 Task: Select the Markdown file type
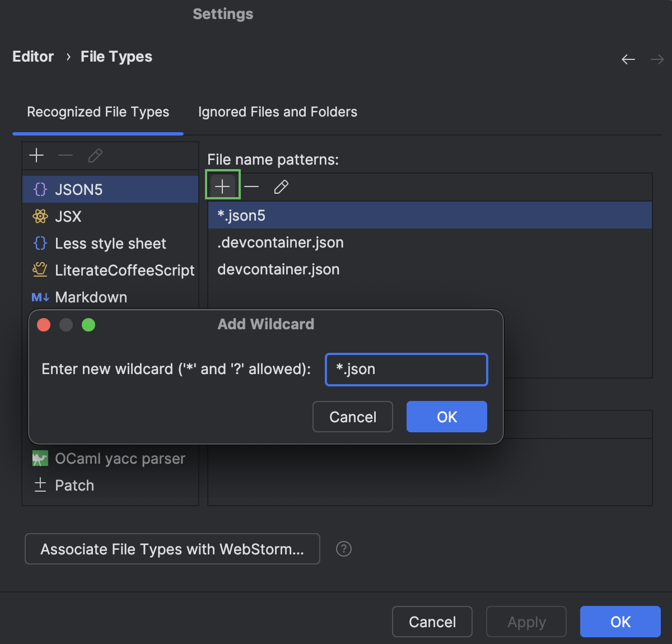(91, 297)
